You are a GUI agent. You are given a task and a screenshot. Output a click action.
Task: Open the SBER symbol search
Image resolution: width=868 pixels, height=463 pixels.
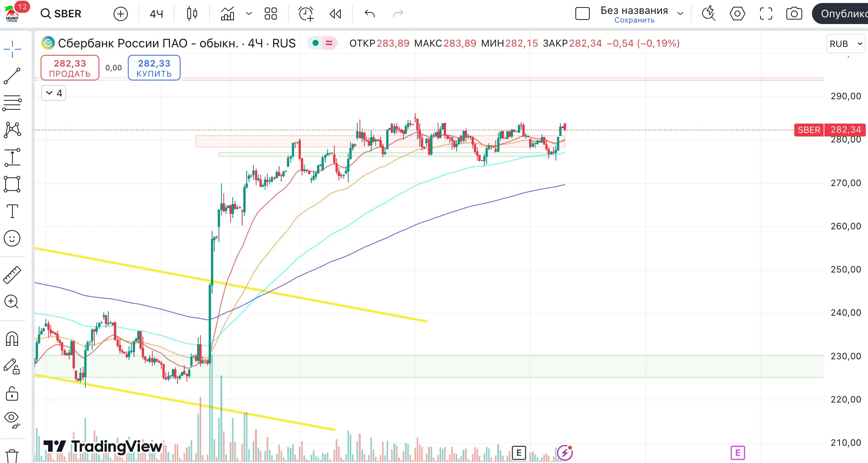[61, 14]
